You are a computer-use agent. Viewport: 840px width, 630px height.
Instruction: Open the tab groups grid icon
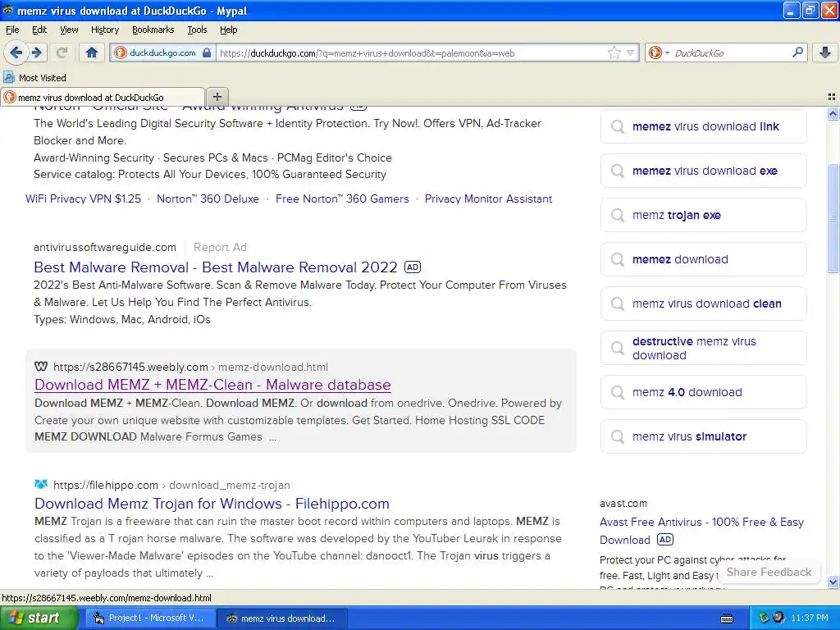832,97
